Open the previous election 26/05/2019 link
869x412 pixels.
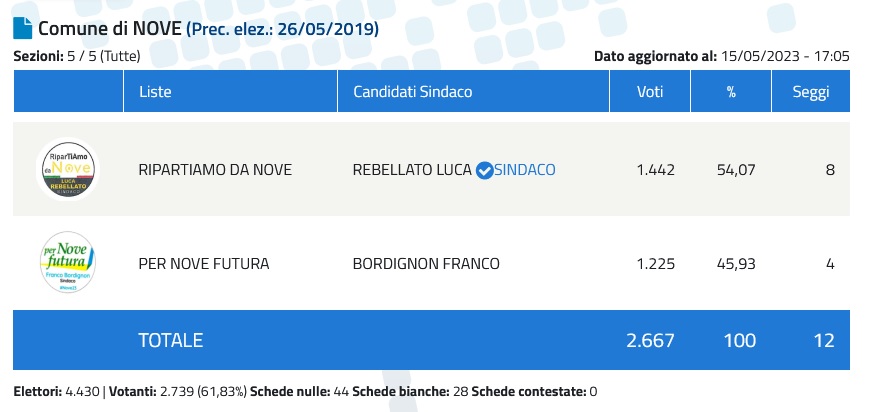283,29
